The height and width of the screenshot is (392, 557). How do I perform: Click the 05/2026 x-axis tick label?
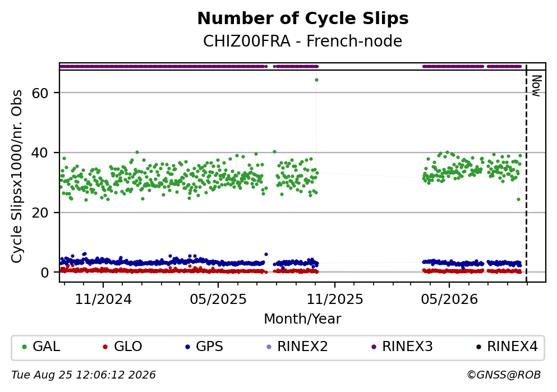tap(449, 299)
